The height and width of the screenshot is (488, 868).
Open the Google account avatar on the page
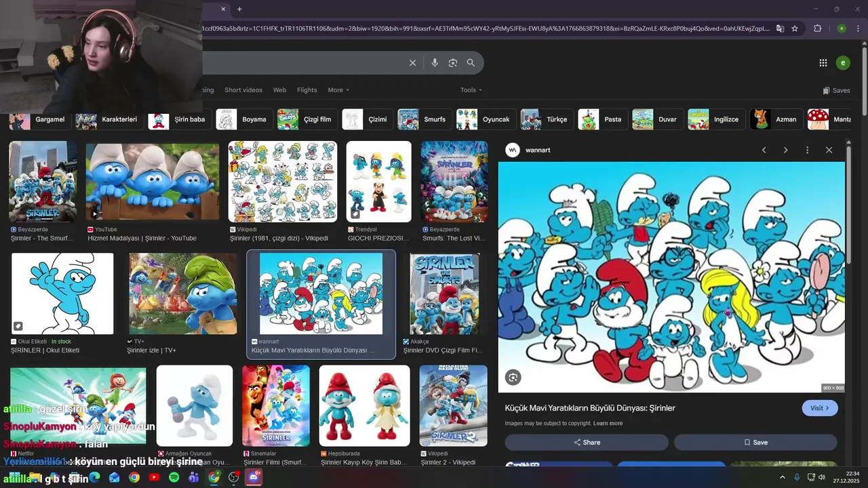tap(843, 63)
